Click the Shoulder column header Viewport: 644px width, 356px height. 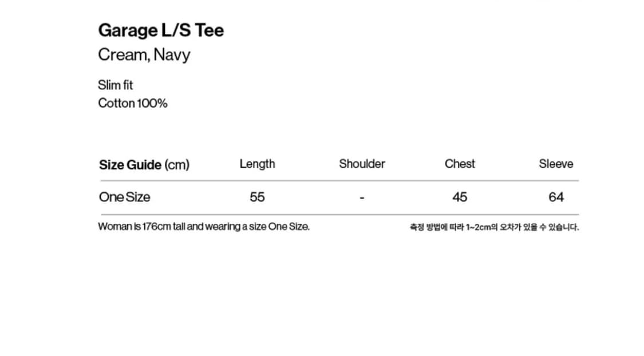(362, 164)
